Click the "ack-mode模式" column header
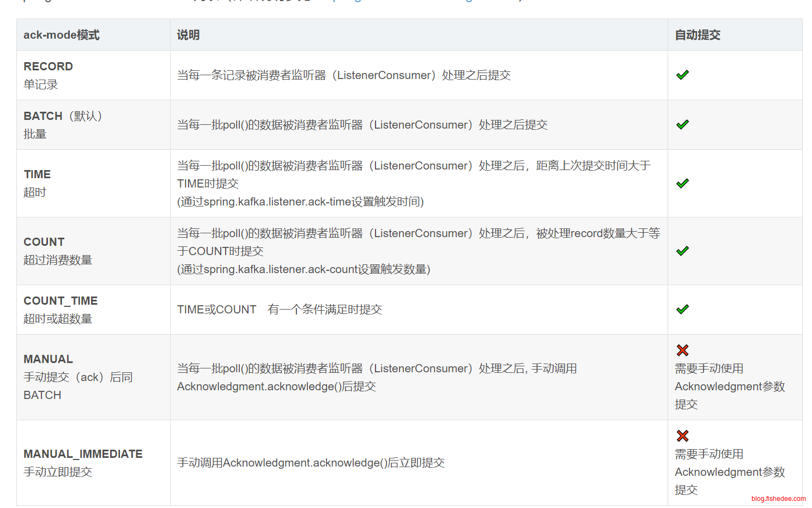The width and height of the screenshot is (812, 508). (62, 35)
